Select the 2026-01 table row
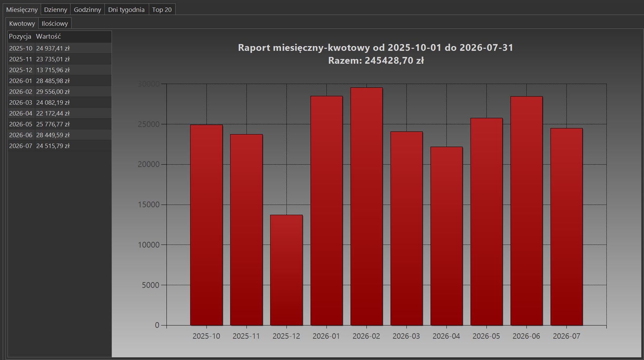 (60, 81)
